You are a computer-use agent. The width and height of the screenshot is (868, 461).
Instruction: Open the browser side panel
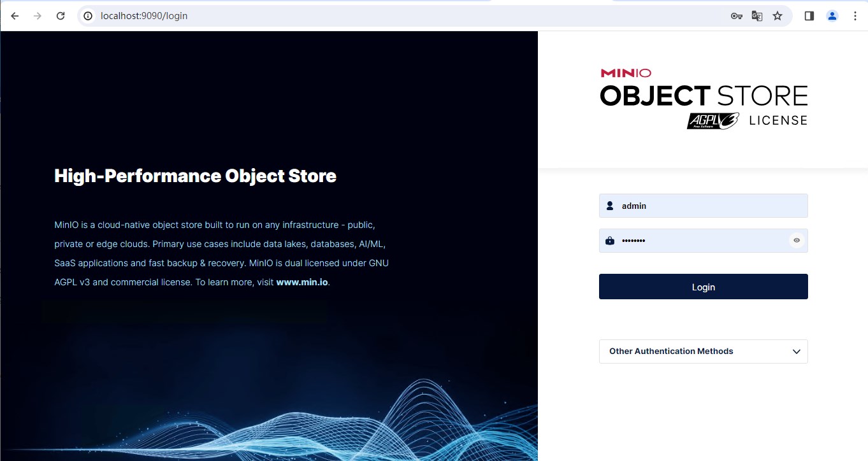pyautogui.click(x=809, y=16)
